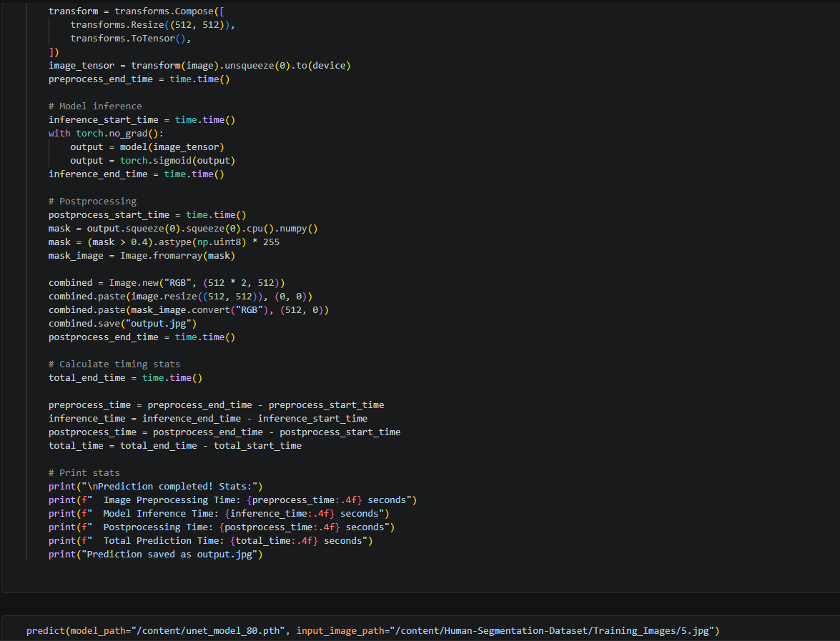Click the 'inference_time = inference_end_time' line
Screen dimensions: 840x641
tap(208, 419)
